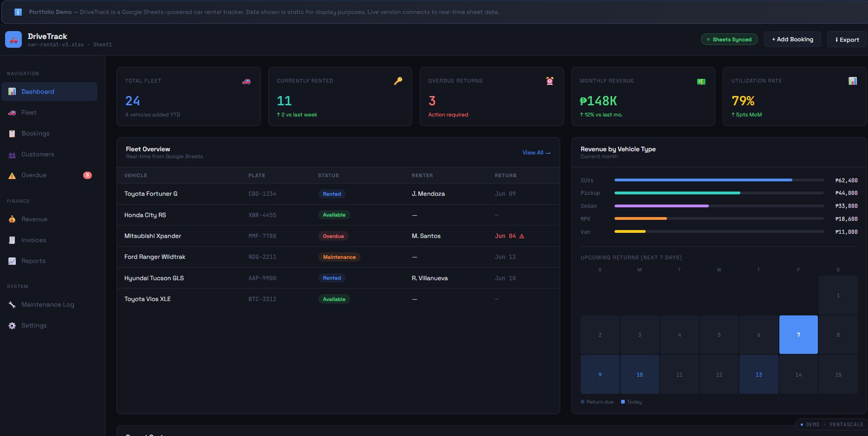Click the SUVs revenue progress bar
This screenshot has width=868, height=436.
[719, 180]
